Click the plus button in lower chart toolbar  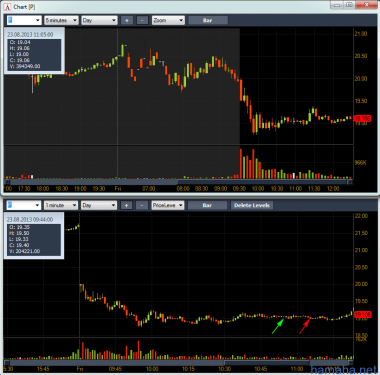point(126,205)
